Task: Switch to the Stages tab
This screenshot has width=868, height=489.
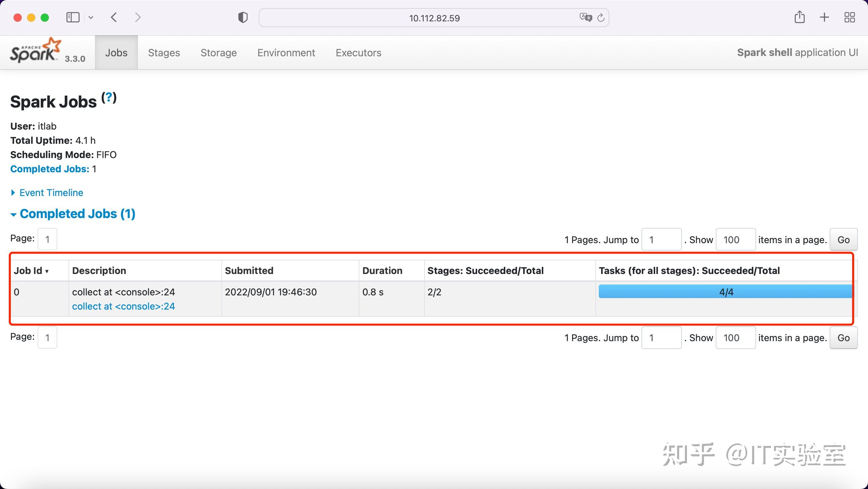Action: (164, 53)
